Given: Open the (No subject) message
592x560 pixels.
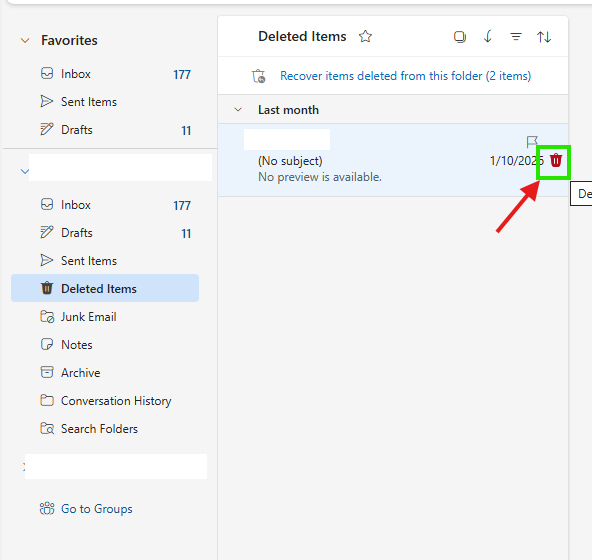Looking at the screenshot, I should pyautogui.click(x=393, y=160).
